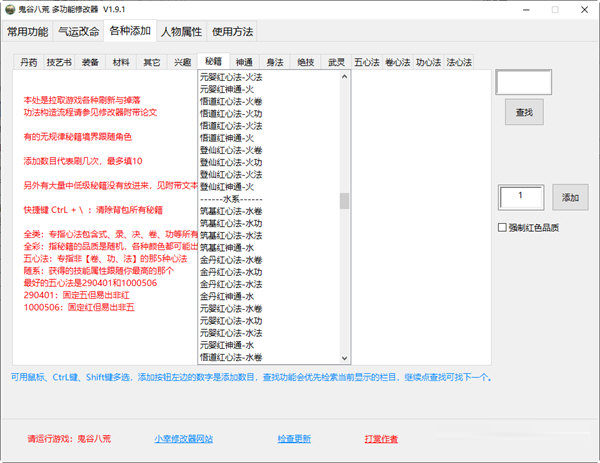This screenshot has height=463, width=600.
Task: Click the 查找 button
Action: pos(523,111)
